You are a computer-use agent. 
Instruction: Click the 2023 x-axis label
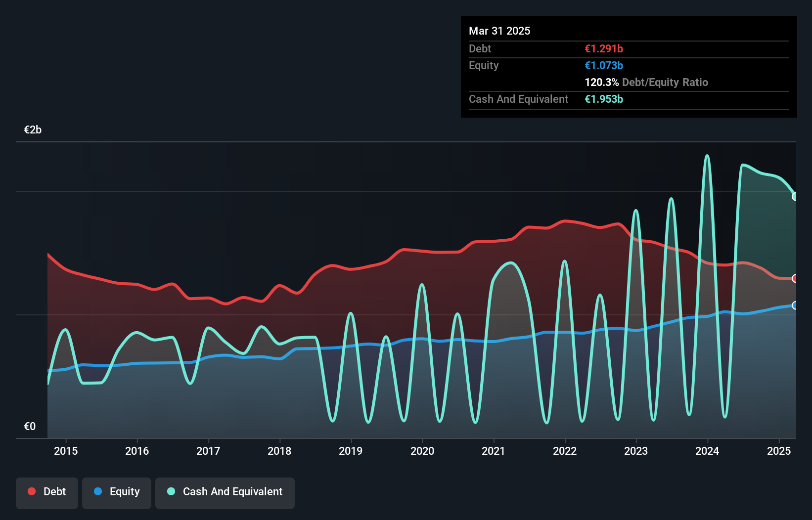tap(636, 451)
